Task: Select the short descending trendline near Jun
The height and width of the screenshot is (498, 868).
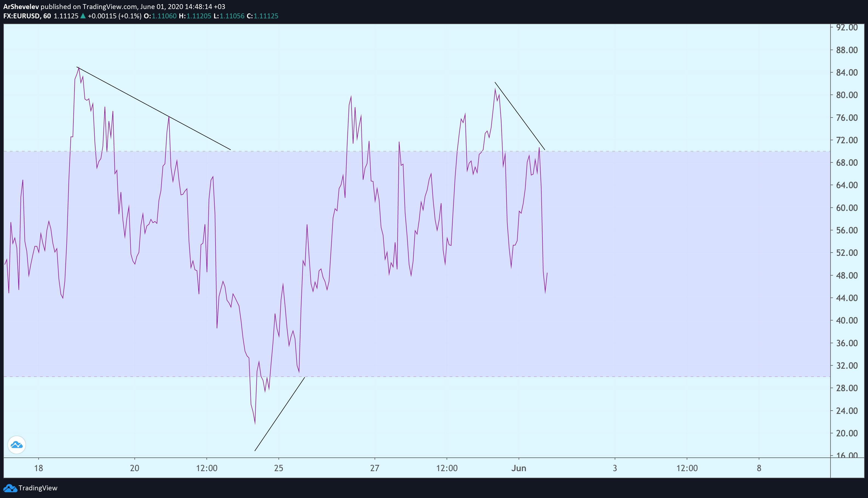Action: click(x=520, y=116)
